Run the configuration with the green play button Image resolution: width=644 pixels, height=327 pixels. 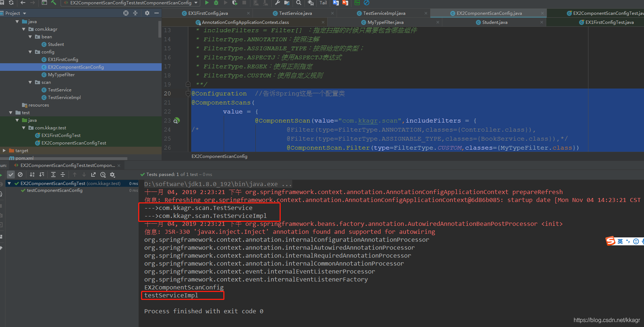207,3
